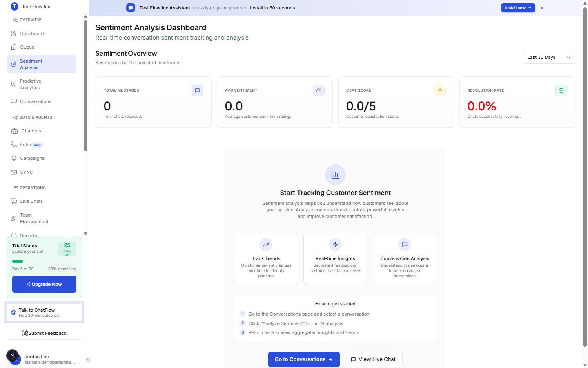Click the Resolution Rate checkmark icon
Image resolution: width=588 pixels, height=368 pixels.
[561, 90]
